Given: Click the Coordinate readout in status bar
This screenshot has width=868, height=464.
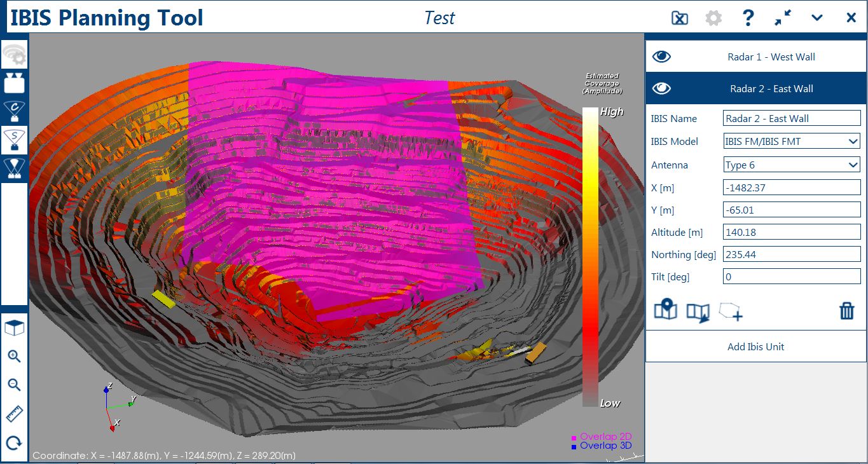Looking at the screenshot, I should tap(164, 456).
